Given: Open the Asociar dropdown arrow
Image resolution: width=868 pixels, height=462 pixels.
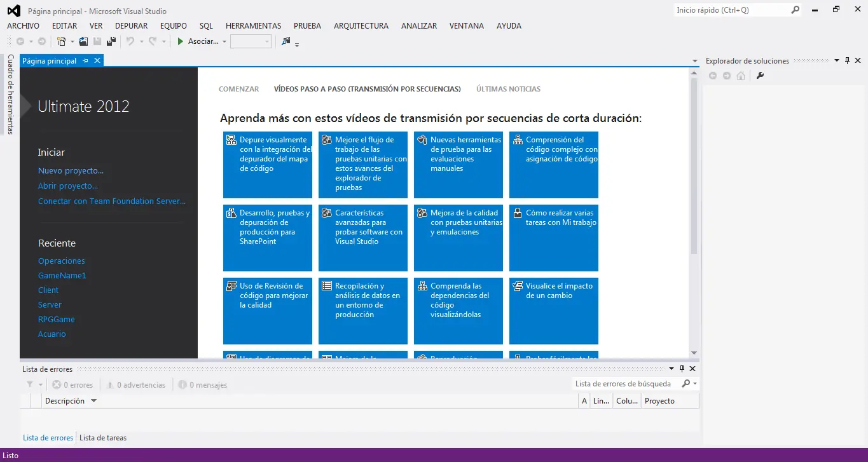Looking at the screenshot, I should click(x=224, y=42).
